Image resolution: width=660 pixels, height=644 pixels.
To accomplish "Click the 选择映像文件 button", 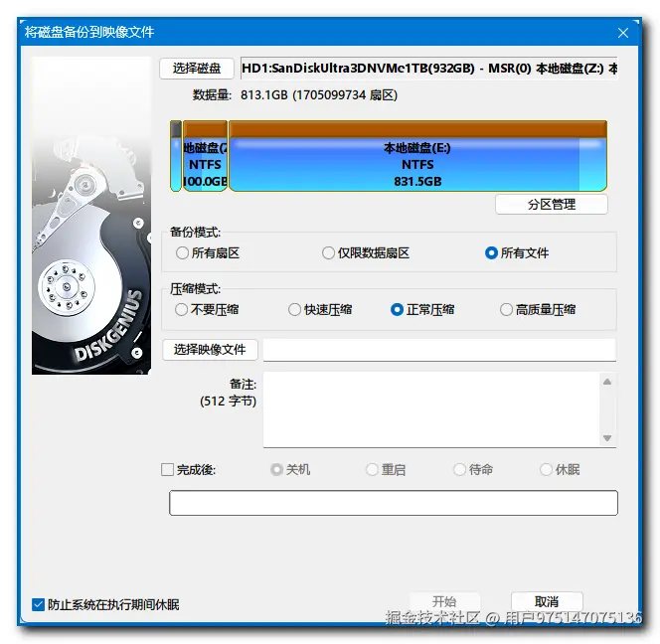I will point(210,350).
